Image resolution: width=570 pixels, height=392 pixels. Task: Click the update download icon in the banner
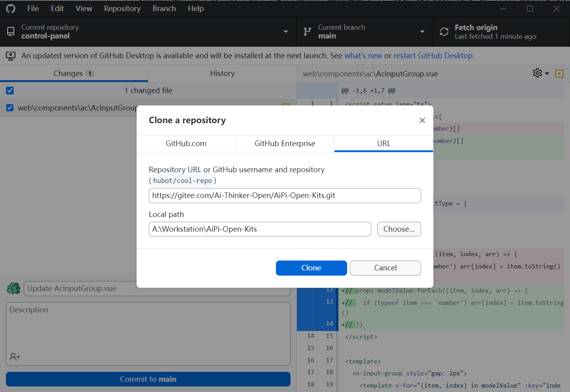pyautogui.click(x=11, y=56)
